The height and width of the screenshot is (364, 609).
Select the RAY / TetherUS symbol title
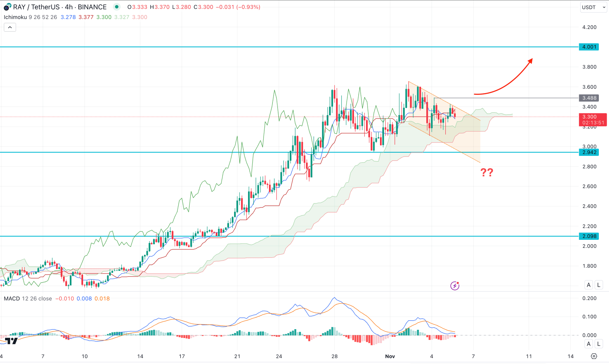pos(36,7)
